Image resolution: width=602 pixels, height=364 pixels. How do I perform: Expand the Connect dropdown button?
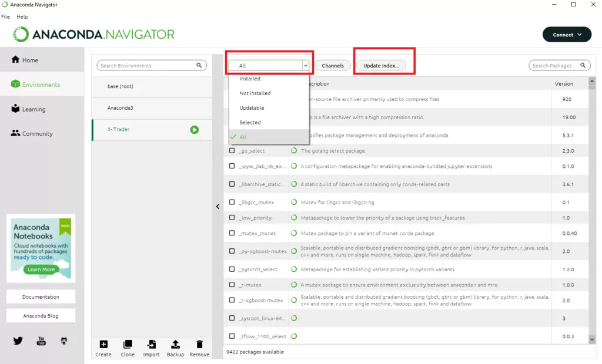(x=567, y=35)
